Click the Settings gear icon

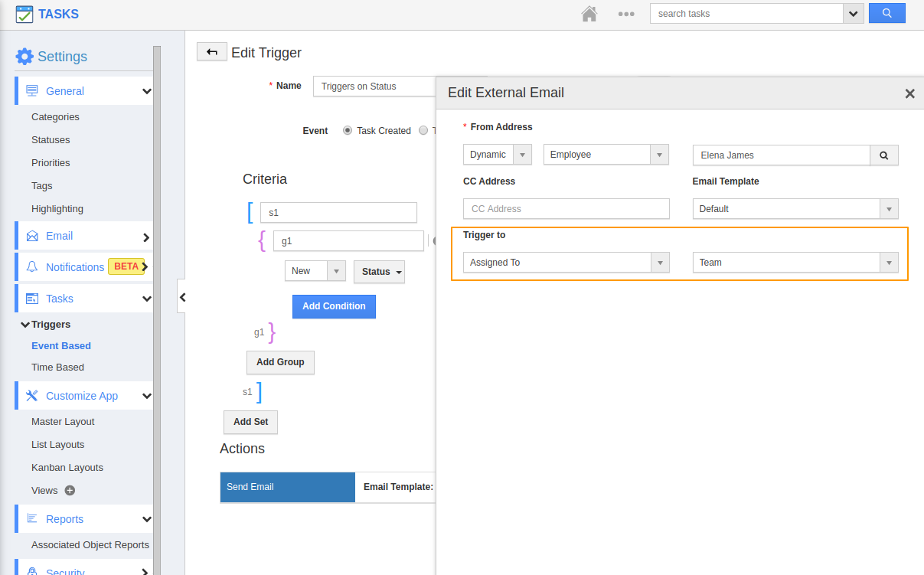coord(24,57)
